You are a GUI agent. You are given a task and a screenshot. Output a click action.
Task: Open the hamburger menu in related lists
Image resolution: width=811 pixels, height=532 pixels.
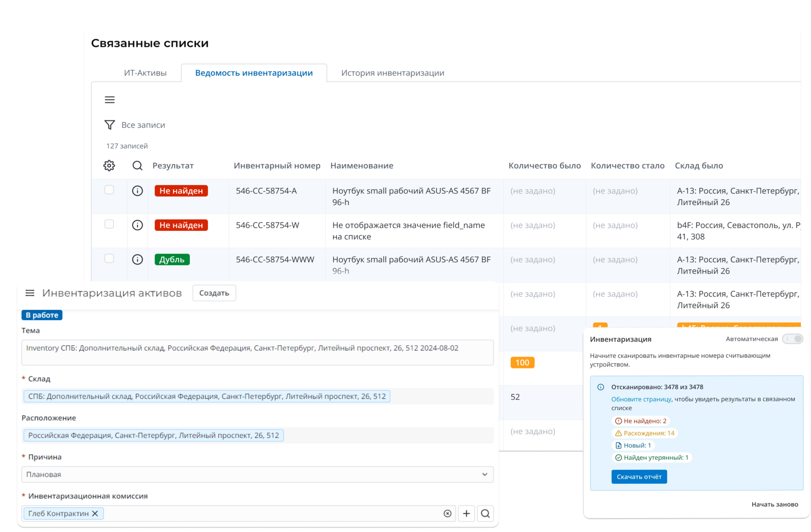[x=110, y=100]
